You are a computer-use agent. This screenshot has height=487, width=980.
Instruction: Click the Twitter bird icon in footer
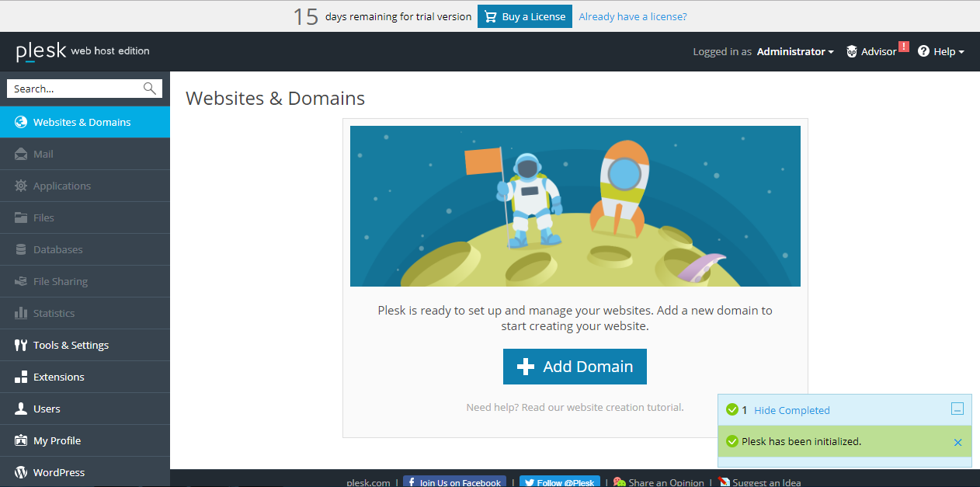(x=528, y=482)
